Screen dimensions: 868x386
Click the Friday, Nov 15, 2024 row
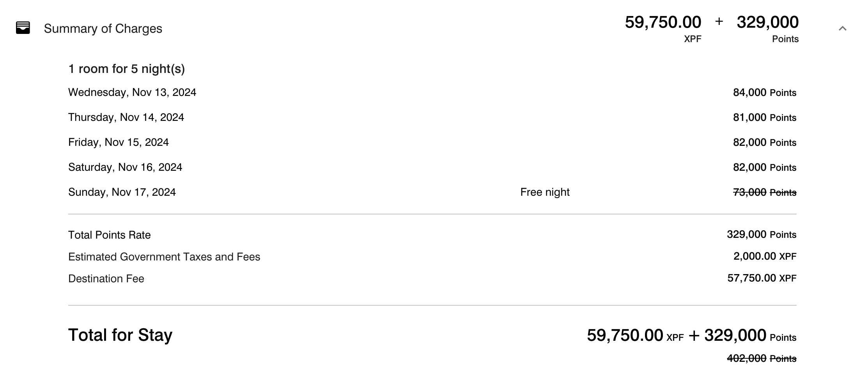click(119, 142)
